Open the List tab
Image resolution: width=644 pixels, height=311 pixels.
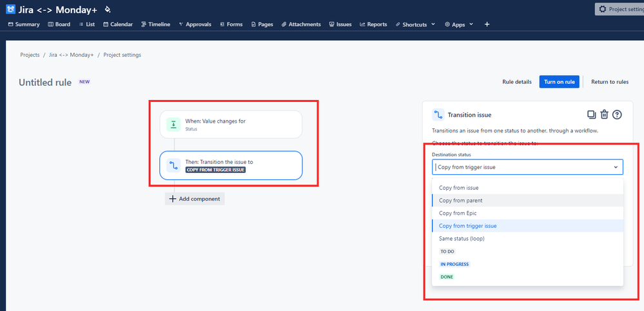[x=86, y=25]
